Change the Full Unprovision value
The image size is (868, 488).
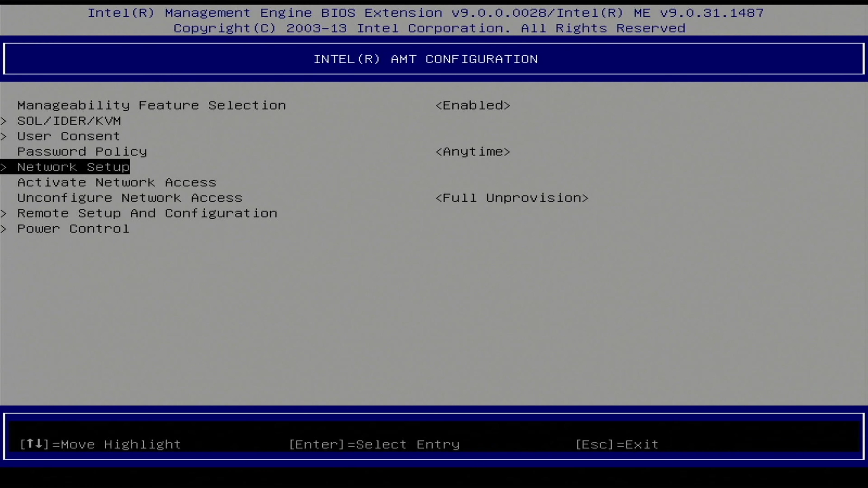(x=512, y=198)
